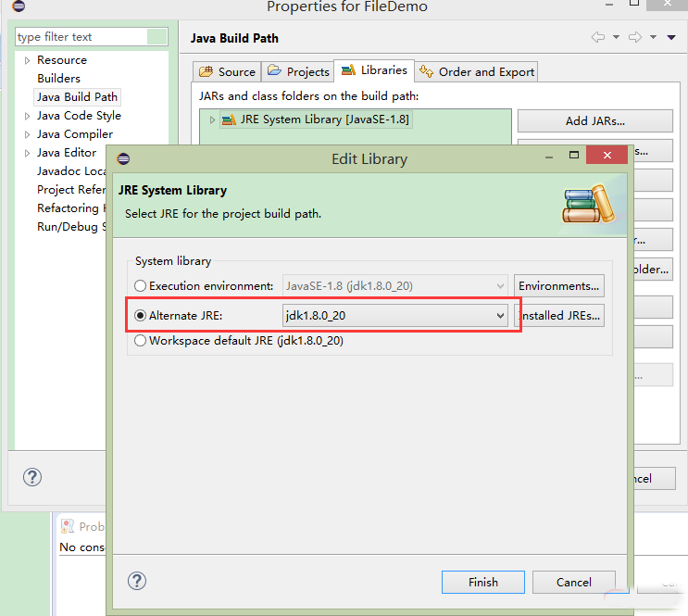This screenshot has height=616, width=688.
Task: Maximize the Properties for FileDemo window
Action: 634,3
